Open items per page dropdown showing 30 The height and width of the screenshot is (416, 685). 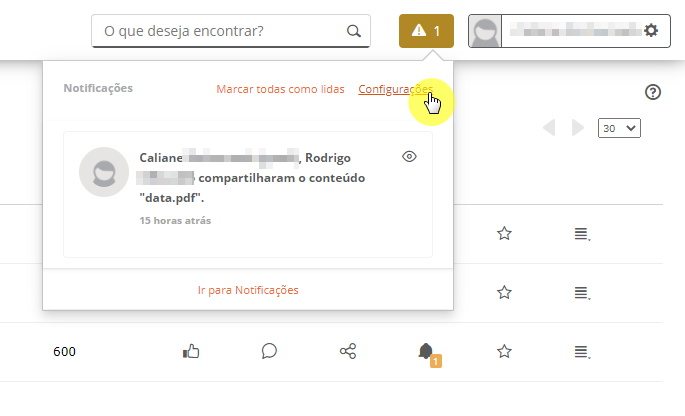[619, 128]
